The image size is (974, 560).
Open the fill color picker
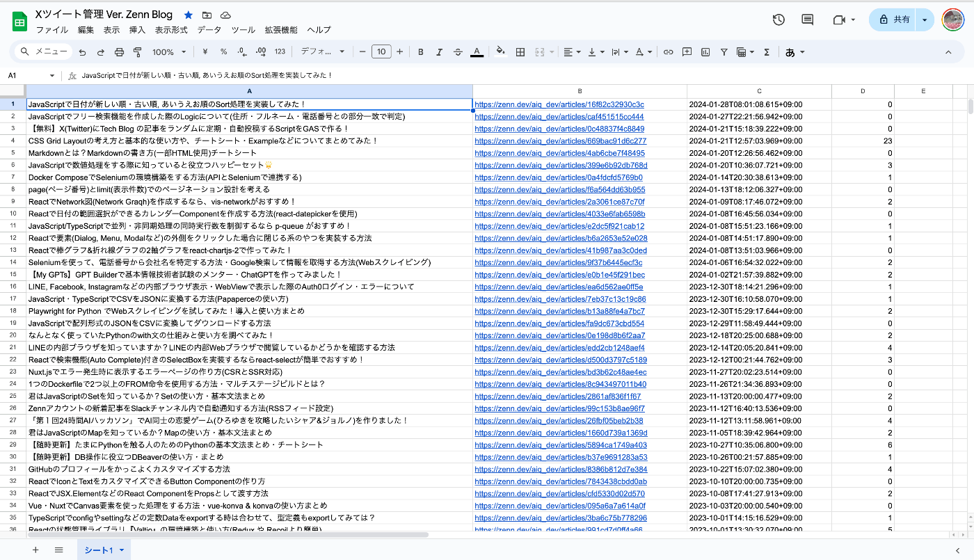point(500,52)
